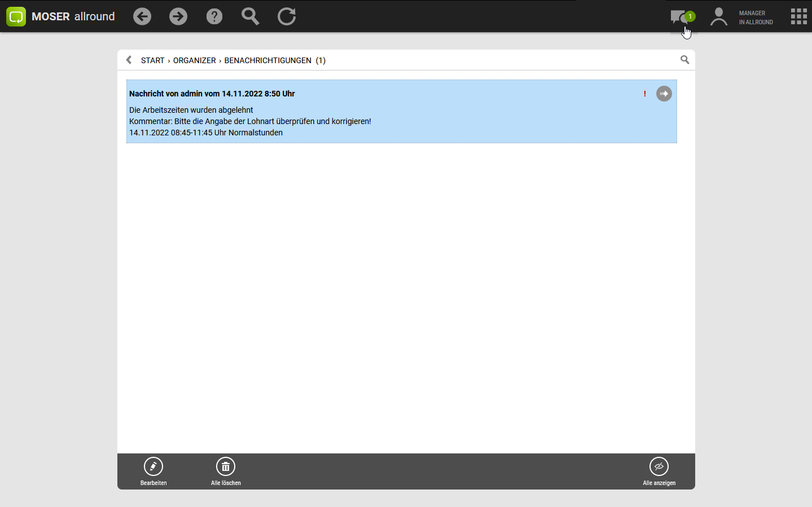
Task: Open help via the question mark icon
Action: (214, 16)
